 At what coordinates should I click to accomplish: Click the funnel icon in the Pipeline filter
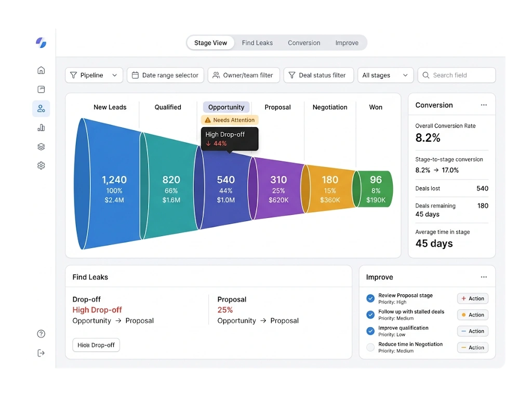[x=73, y=75]
